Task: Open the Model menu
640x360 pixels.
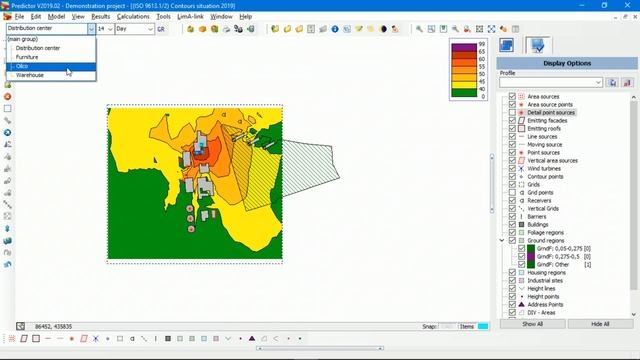Action: 56,17
